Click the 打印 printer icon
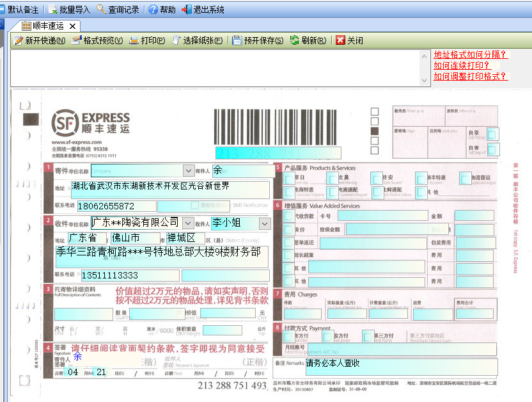The height and width of the screenshot is (402, 532). (x=134, y=40)
